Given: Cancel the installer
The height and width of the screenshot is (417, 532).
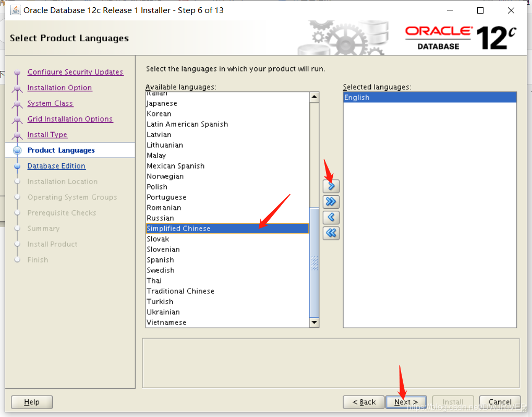Looking at the screenshot, I should [500, 402].
